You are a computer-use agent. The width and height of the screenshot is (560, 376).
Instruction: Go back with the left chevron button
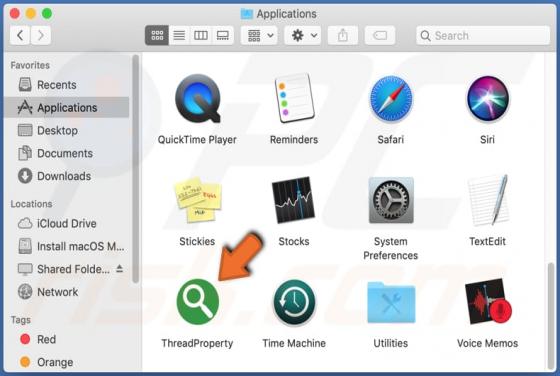(x=20, y=35)
